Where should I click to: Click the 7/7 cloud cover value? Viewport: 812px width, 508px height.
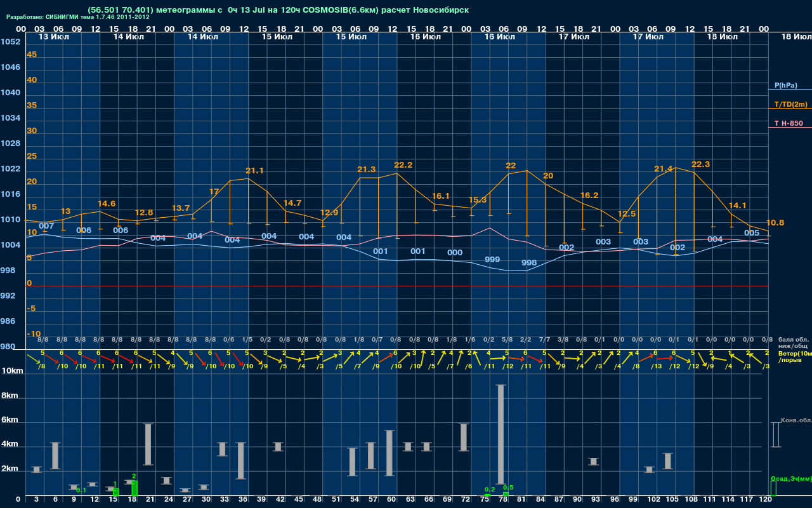(545, 340)
